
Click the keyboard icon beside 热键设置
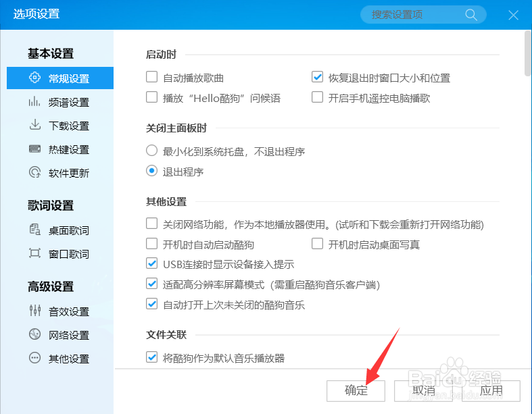pos(34,149)
